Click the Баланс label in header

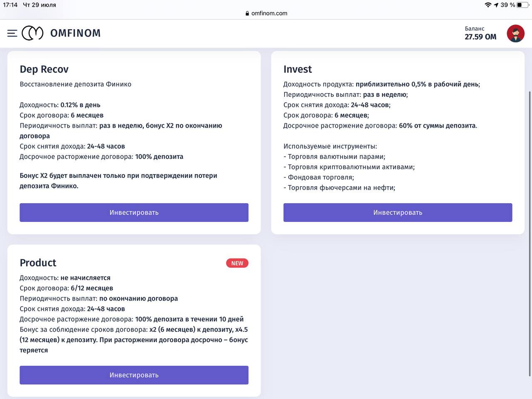tap(475, 29)
